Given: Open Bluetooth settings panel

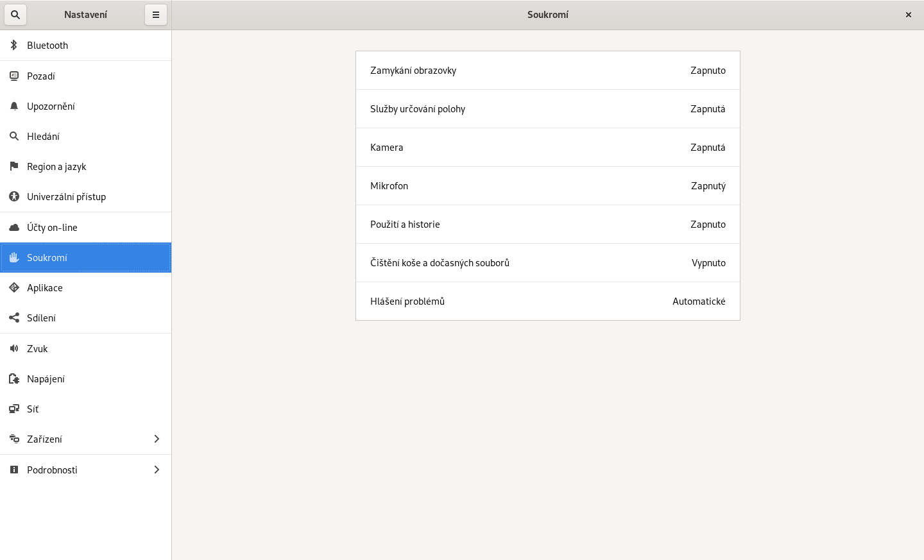Looking at the screenshot, I should coord(86,46).
